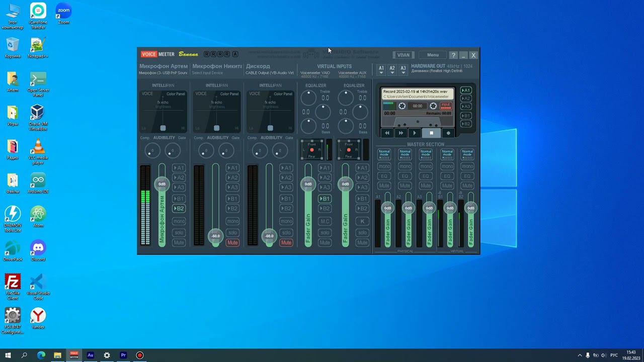Image resolution: width=644 pixels, height=362 pixels.
Task: Enable EQ on the A2 master bus
Action: tap(405, 176)
